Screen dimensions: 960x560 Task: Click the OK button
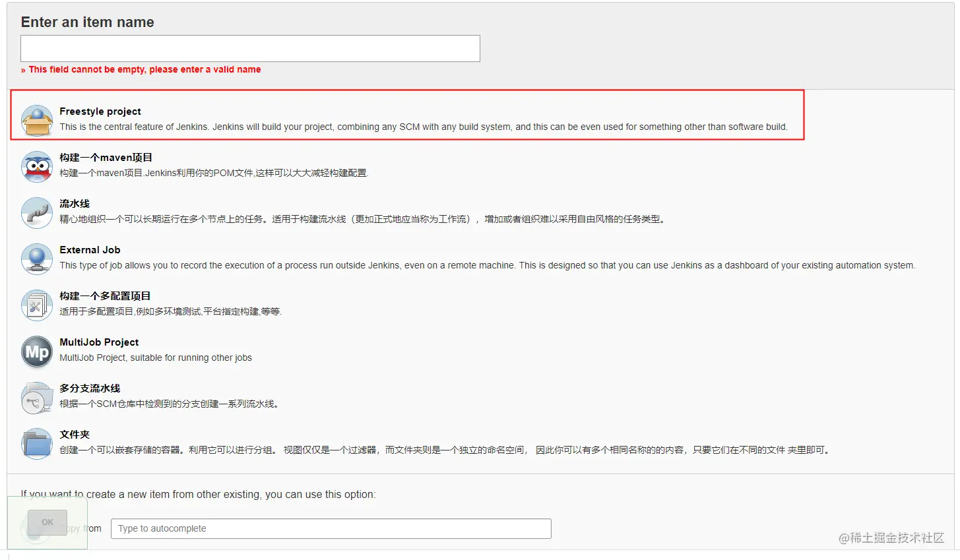click(48, 522)
